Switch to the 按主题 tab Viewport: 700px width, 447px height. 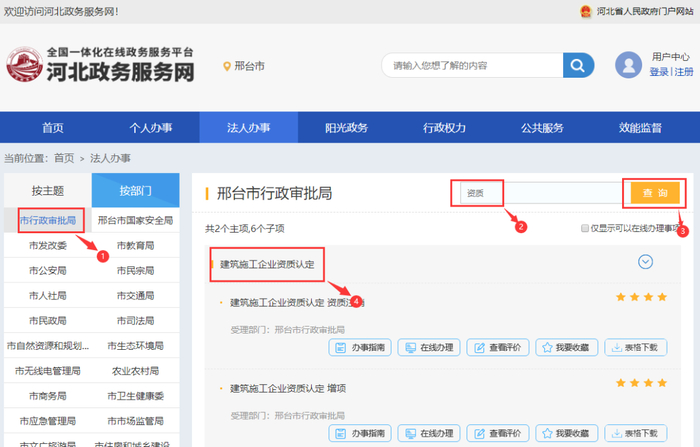tap(48, 191)
